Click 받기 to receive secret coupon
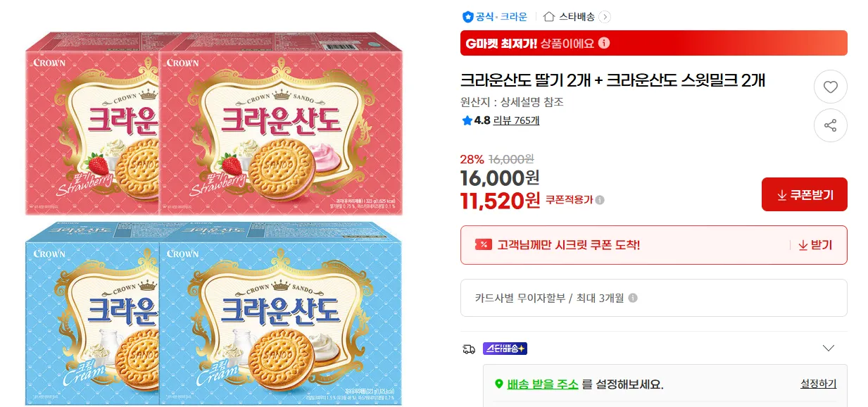Screen dimensions: 868x407 [814, 245]
